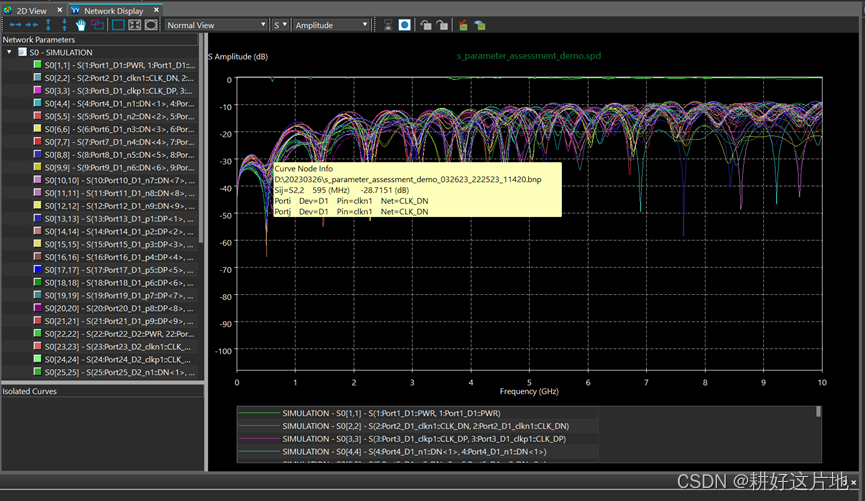Open the Normal View dropdown

tap(216, 25)
